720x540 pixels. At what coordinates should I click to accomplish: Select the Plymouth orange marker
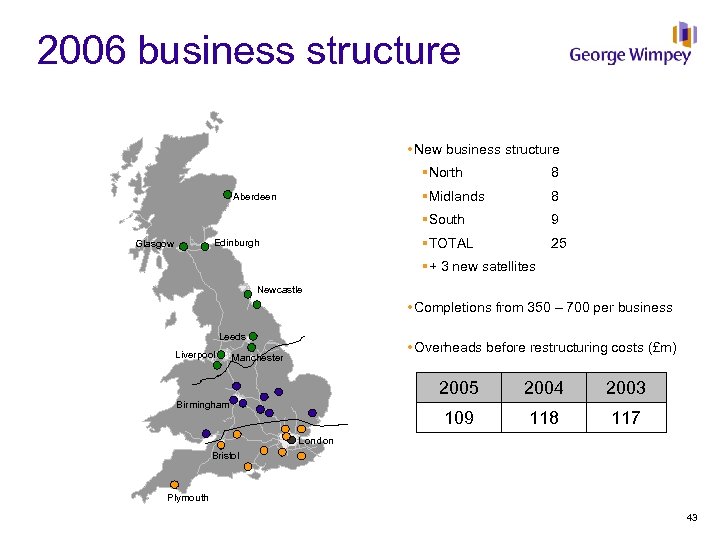[x=174, y=484]
